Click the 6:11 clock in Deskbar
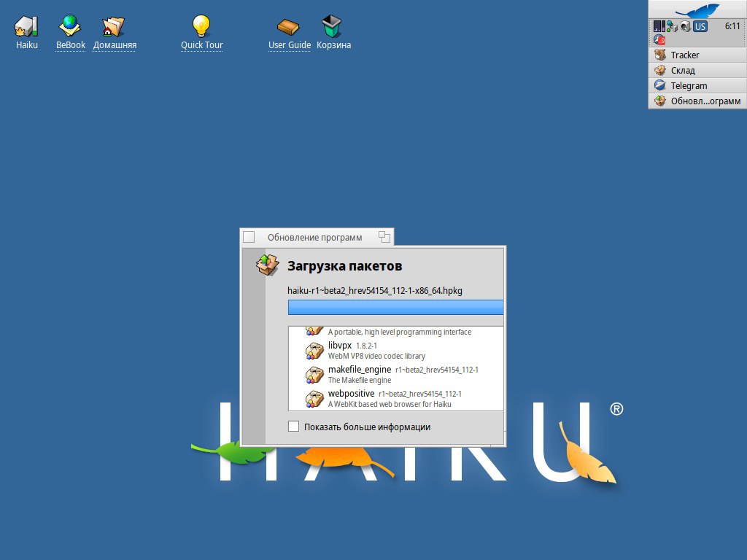The width and height of the screenshot is (747, 560). [x=732, y=26]
